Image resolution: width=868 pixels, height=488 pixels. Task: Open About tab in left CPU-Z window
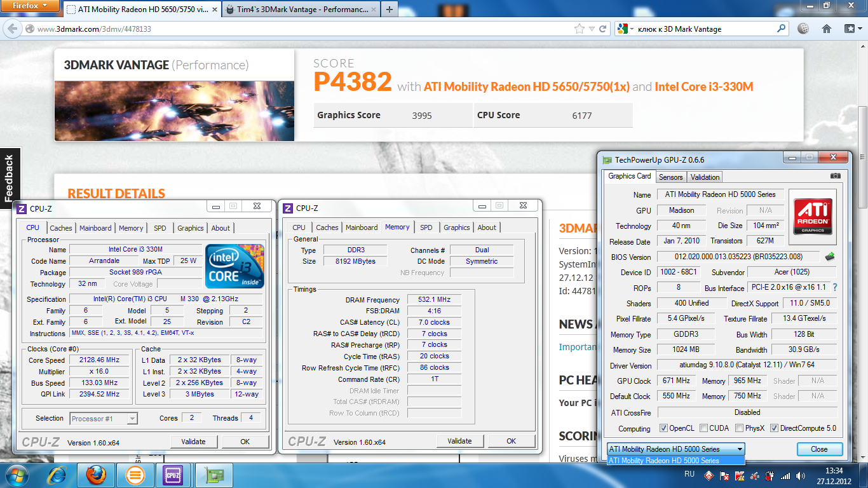click(x=220, y=228)
